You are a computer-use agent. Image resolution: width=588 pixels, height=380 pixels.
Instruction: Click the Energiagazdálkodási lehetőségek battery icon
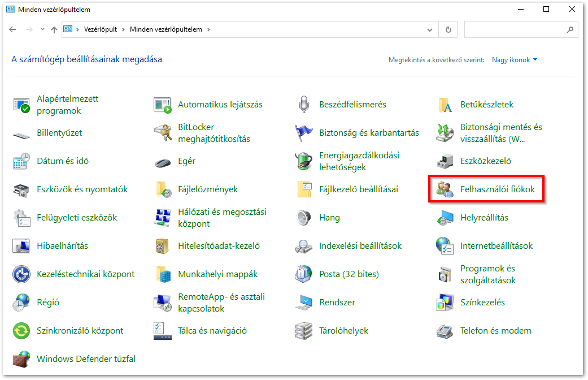(x=304, y=161)
